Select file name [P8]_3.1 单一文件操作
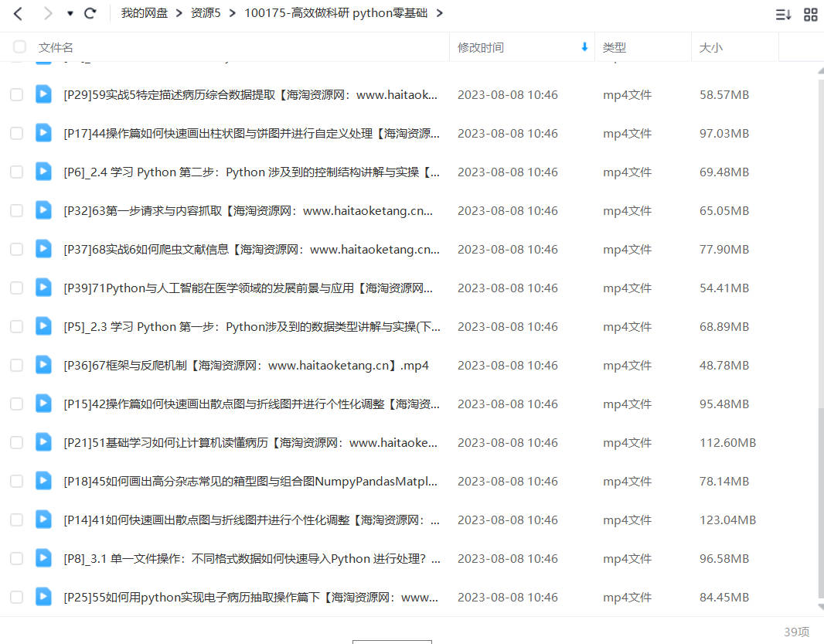The width and height of the screenshot is (824, 644). pyautogui.click(x=252, y=559)
